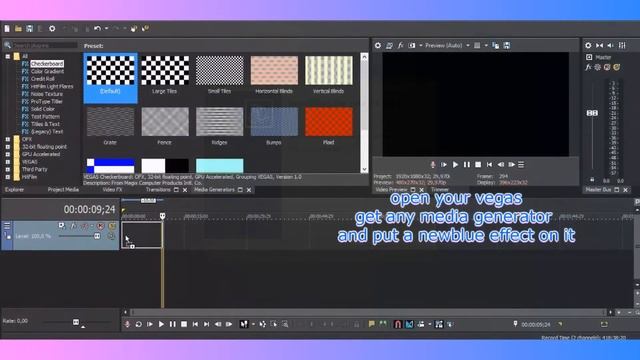Image resolution: width=640 pixels, height=360 pixels.
Task: Select the Video Preview tab
Action: tap(391, 190)
